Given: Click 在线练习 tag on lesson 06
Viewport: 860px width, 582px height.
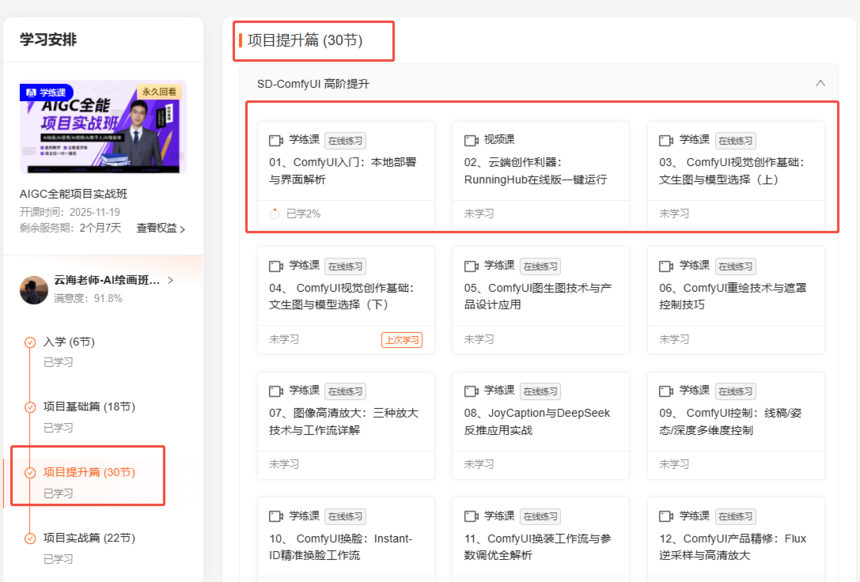Looking at the screenshot, I should pos(735,267).
